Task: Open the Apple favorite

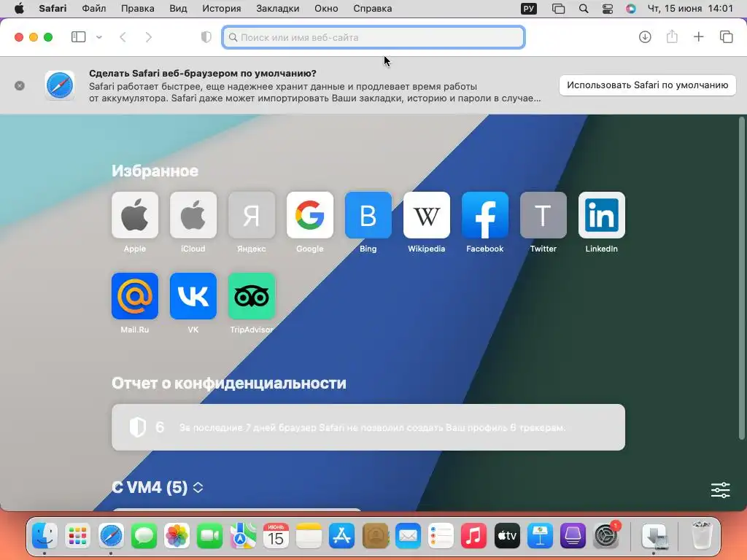Action: (x=135, y=215)
